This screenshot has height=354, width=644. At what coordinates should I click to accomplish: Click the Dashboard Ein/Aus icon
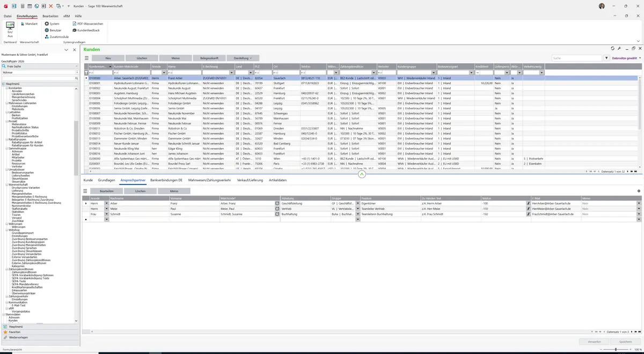pos(10,29)
